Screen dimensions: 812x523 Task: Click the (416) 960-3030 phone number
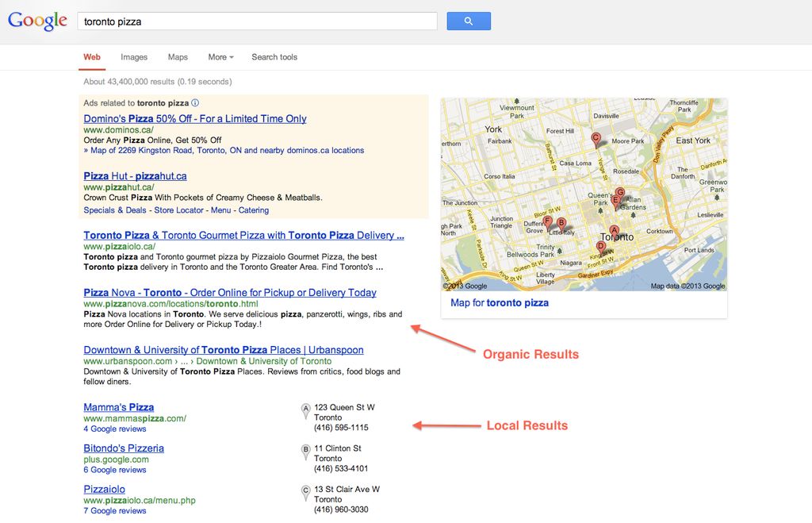(341, 510)
